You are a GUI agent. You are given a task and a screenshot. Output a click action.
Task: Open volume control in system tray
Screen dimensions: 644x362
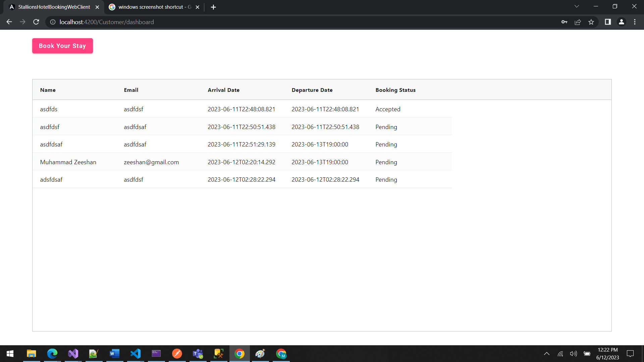pyautogui.click(x=574, y=354)
